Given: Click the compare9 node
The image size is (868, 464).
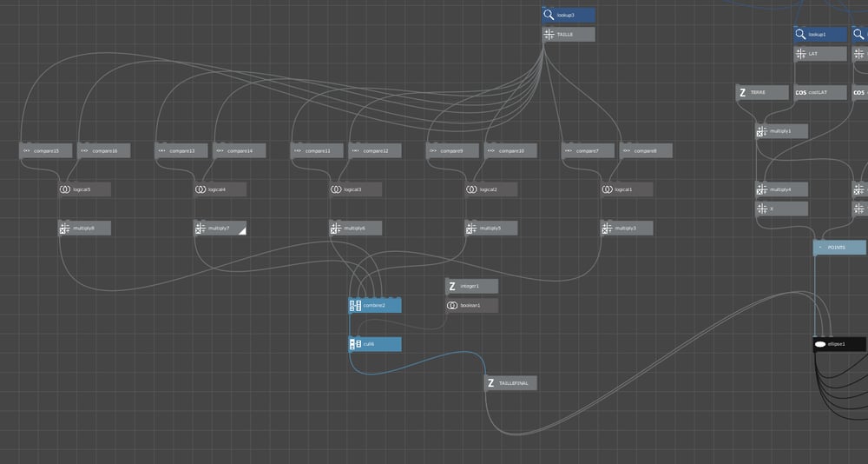Looking at the screenshot, I should point(453,151).
